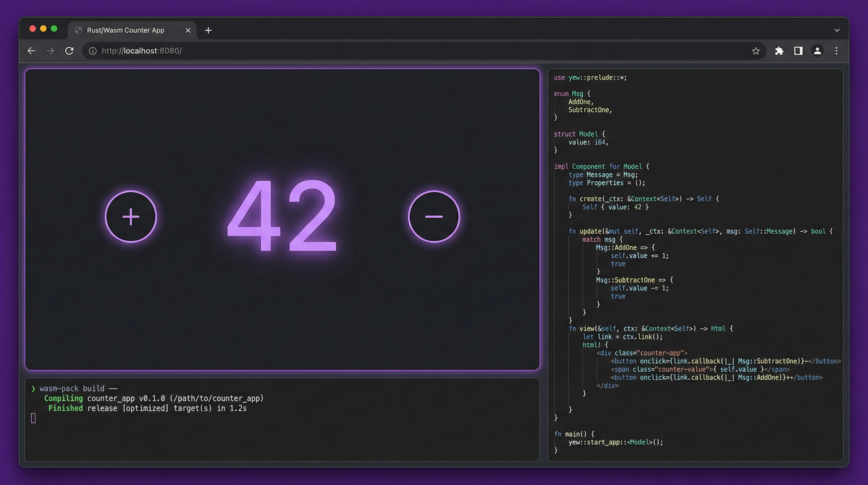This screenshot has width=868, height=485.
Task: Reload the localhost page
Action: (x=69, y=51)
